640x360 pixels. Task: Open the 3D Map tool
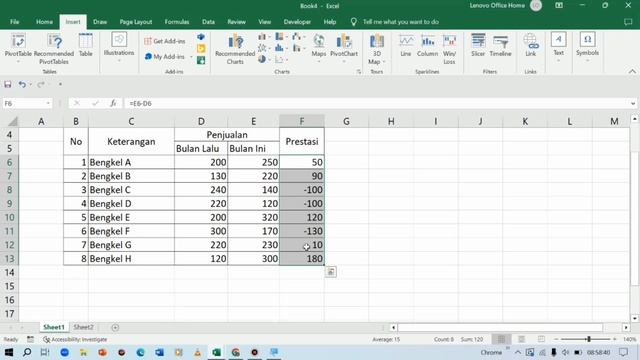(x=376, y=49)
